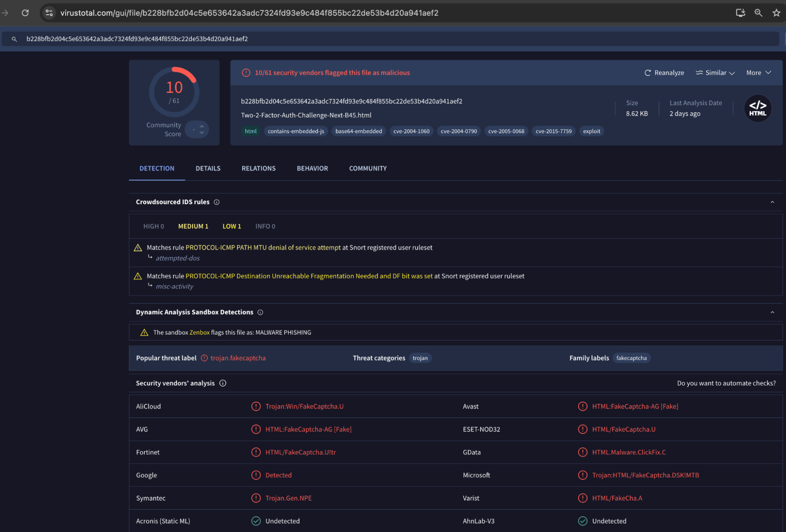Open the COMMUNITY tab
Viewport: 786px width, 532px height.
(368, 168)
